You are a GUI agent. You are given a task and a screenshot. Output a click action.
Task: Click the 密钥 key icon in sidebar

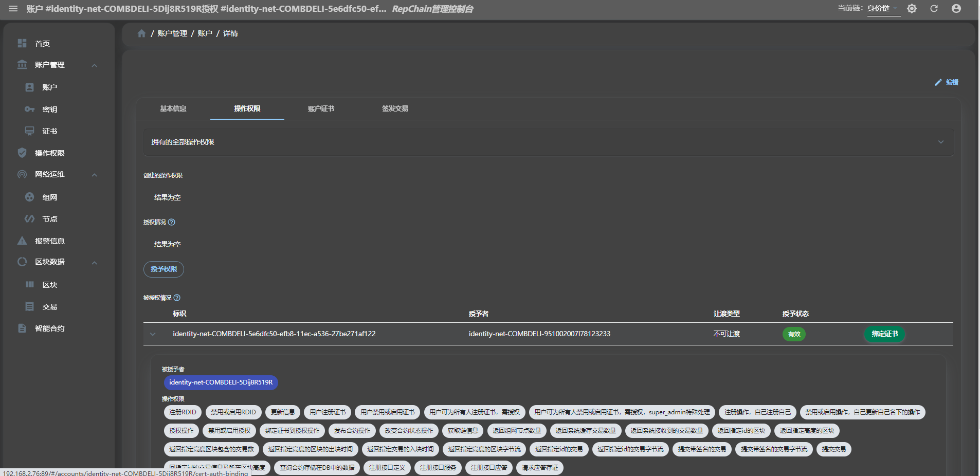click(30, 109)
